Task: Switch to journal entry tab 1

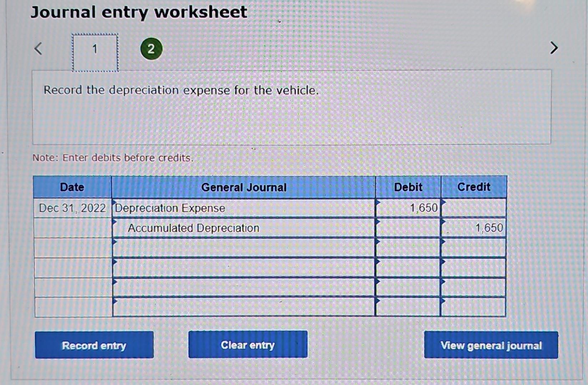Action: (x=95, y=52)
